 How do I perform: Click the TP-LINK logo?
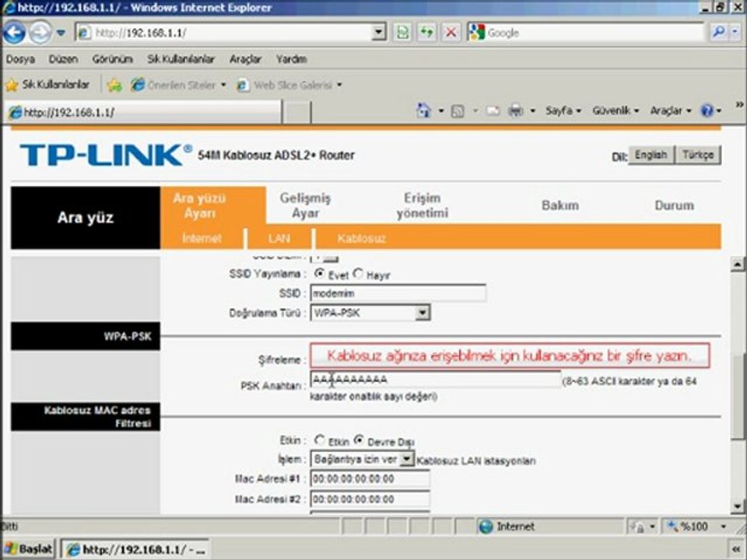[106, 156]
